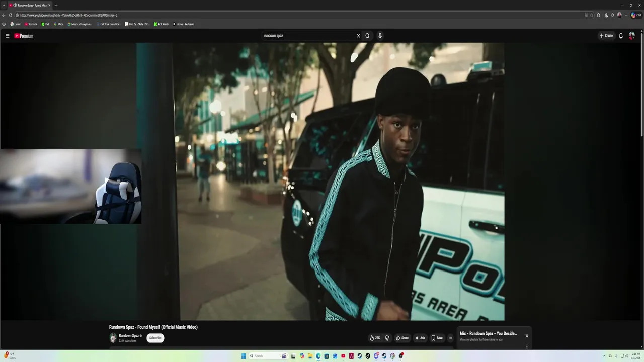Click the video title text
Viewport: 644px width, 362px height.
(153, 327)
